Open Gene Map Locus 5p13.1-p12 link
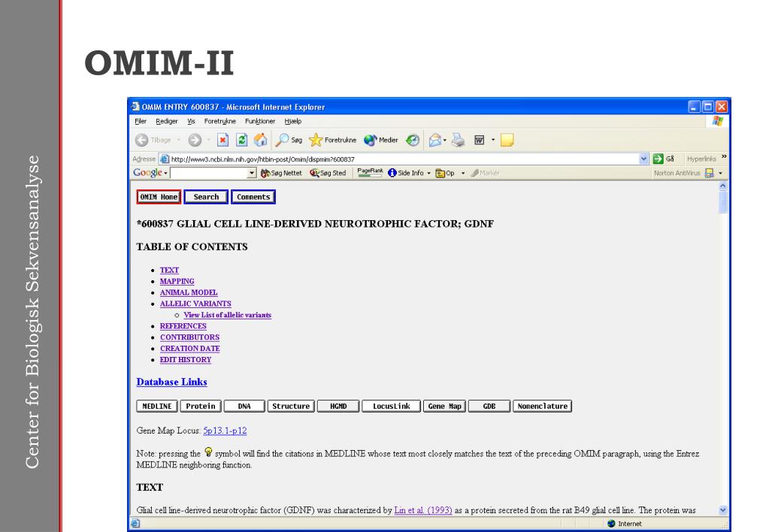Viewport: 769px width, 532px height. coord(225,431)
